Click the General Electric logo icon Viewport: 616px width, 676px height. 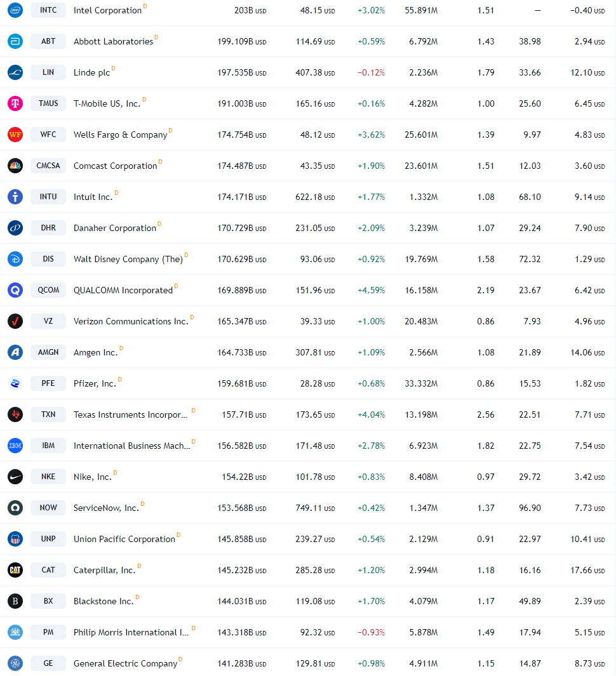(x=15, y=663)
